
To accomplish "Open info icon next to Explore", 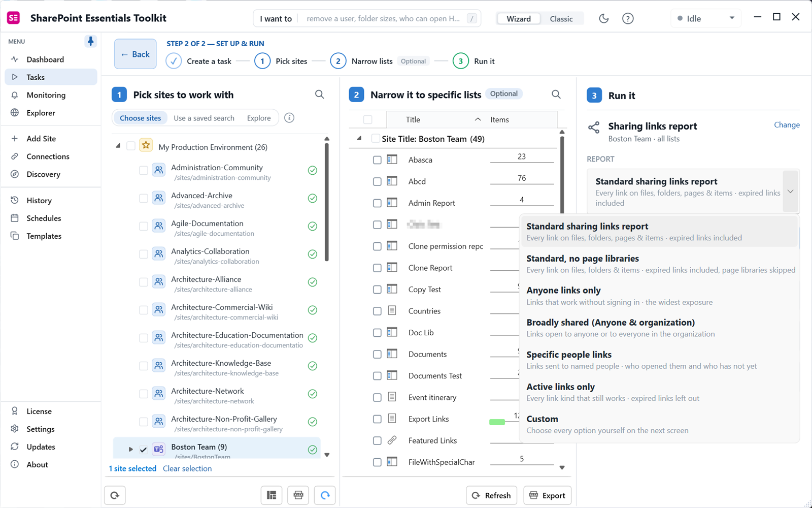I will 289,118.
